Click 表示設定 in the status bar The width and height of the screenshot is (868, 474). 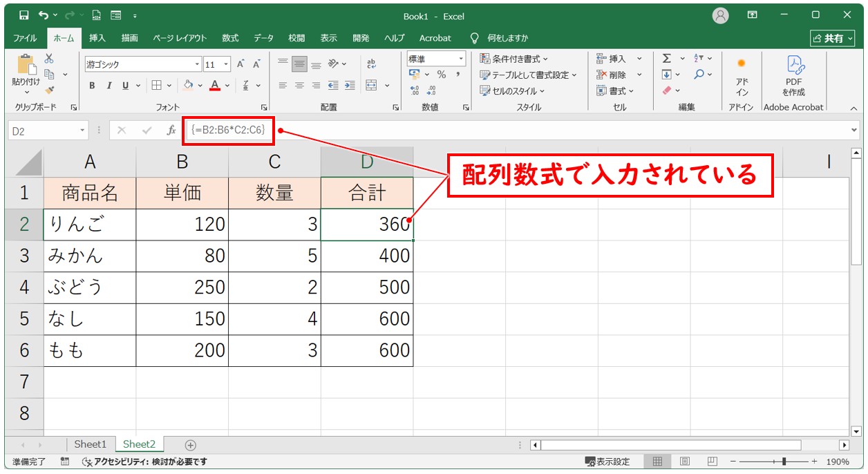608,462
